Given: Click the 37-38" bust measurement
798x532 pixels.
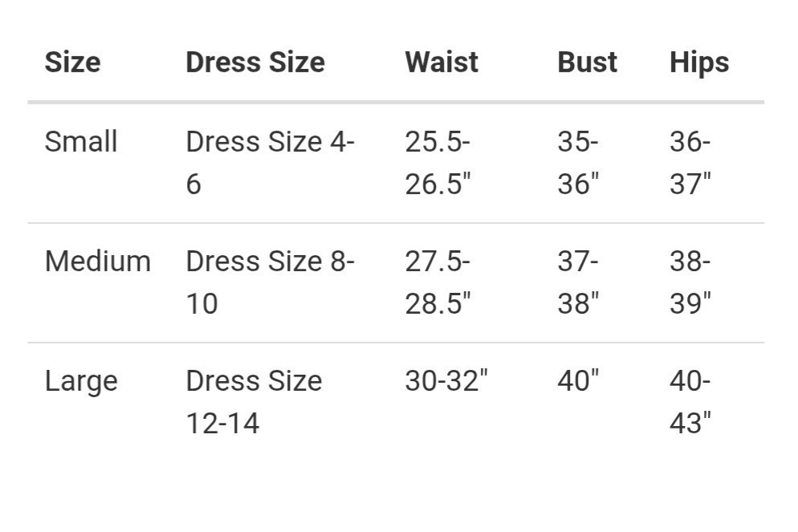Looking at the screenshot, I should pos(578,282).
